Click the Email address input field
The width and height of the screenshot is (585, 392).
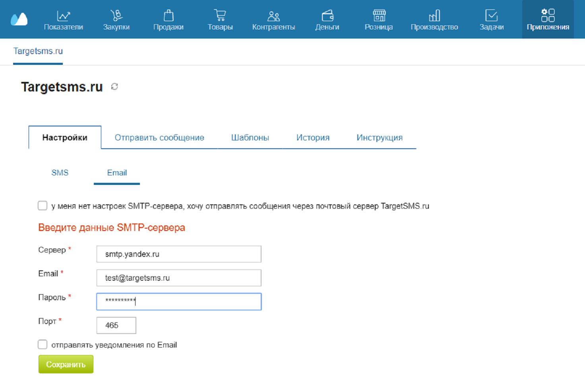(x=179, y=278)
